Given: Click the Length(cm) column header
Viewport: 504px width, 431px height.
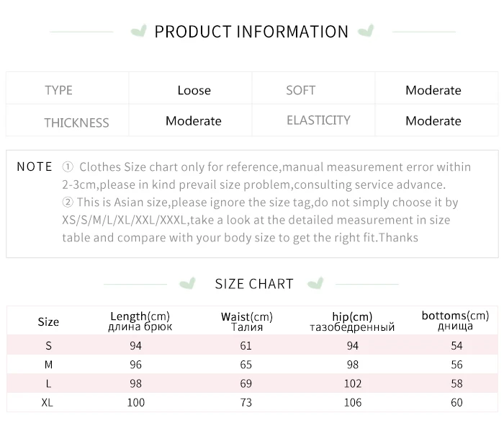Looking at the screenshot, I should [x=140, y=321].
